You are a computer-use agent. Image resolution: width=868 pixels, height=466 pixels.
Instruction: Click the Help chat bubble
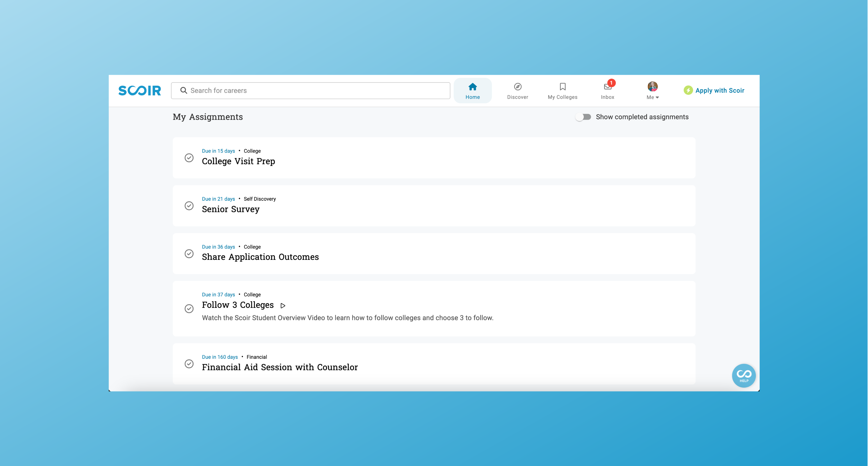click(744, 376)
